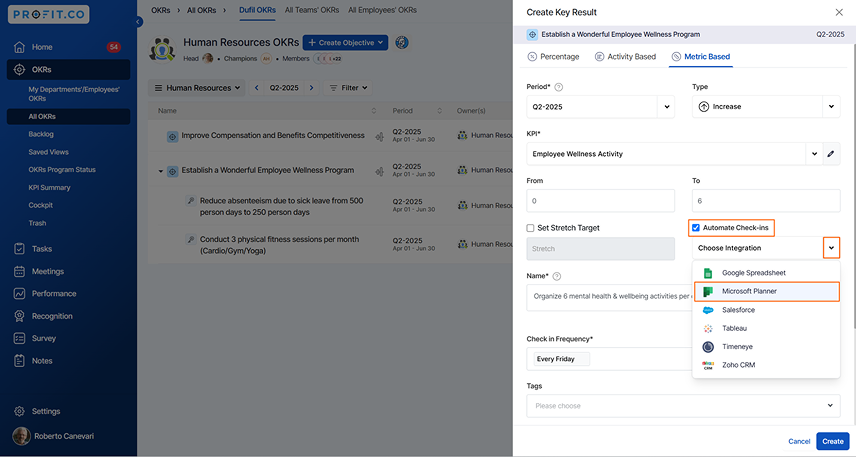The height and width of the screenshot is (457, 856).
Task: Click alignment icon for Employee Wellness Program objective
Action: click(379, 171)
